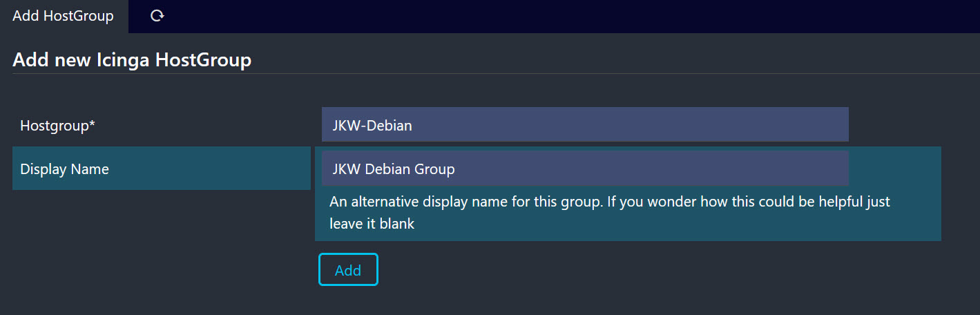
Task: Click the empty tab bar right of reload
Action: (x=553, y=16)
